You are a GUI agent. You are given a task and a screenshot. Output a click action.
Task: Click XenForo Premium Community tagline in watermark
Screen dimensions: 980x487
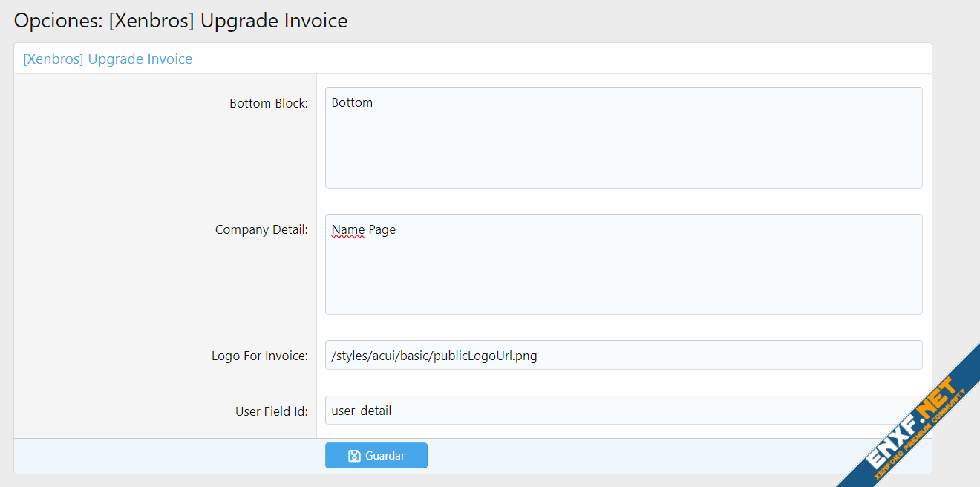[x=924, y=439]
